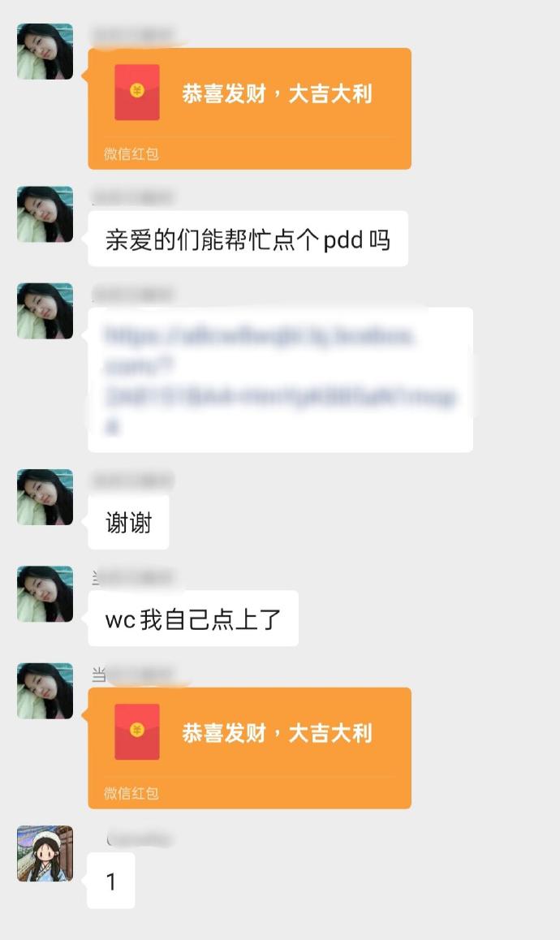Tap '恭喜发财，大吉大利' text in first packet
The width and height of the screenshot is (560, 940).
tap(277, 93)
